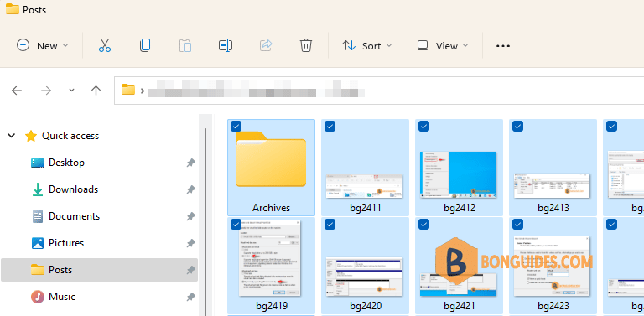Click the Rename icon

[x=226, y=45]
